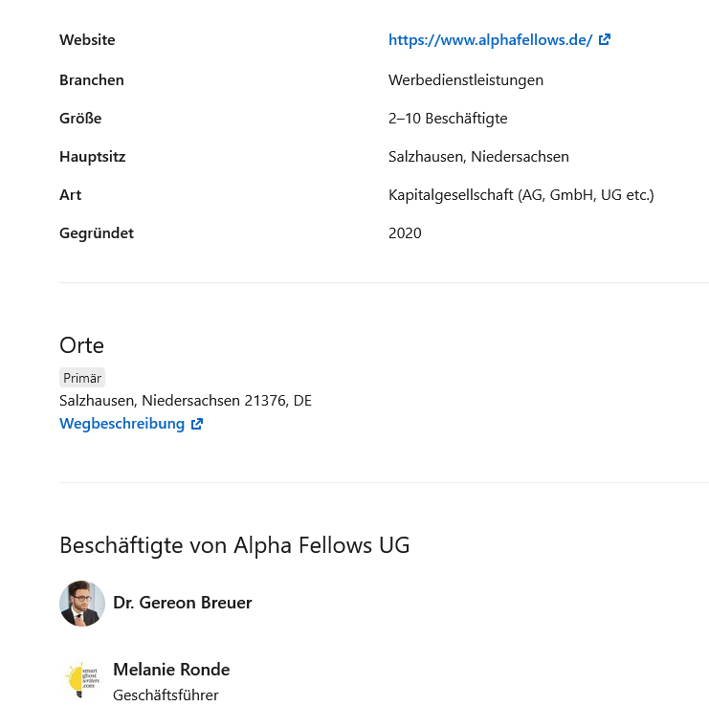This screenshot has width=709, height=728.
Task: Click the Hauptsitz value Salzhausen, Niedersachsen
Action: 478,157
